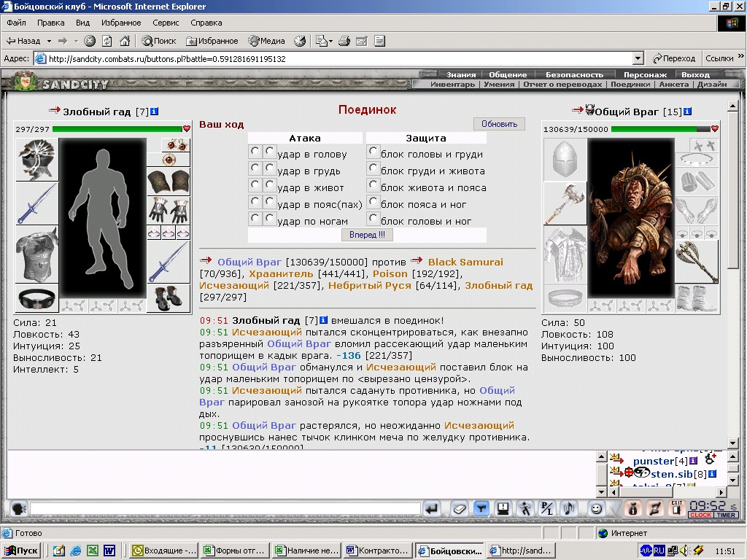Select блок живота и пояса radio
This screenshot has height=560, width=747.
pyautogui.click(x=373, y=184)
